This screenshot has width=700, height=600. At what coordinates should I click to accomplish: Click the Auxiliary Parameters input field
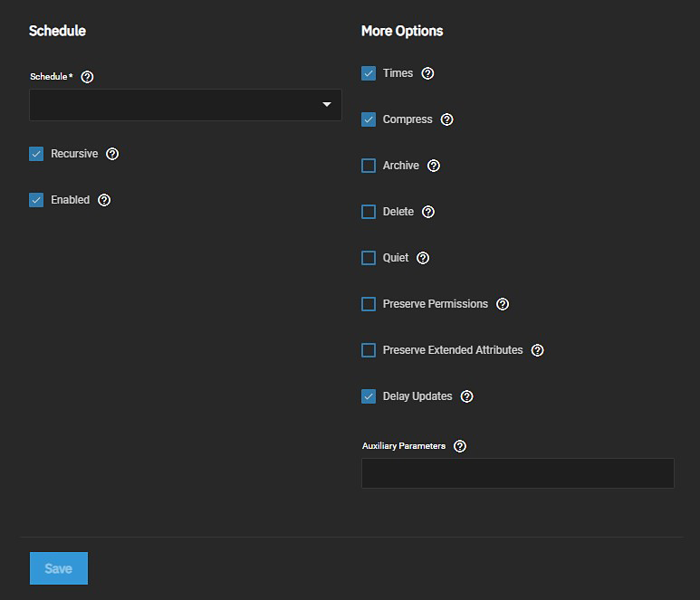tap(517, 473)
